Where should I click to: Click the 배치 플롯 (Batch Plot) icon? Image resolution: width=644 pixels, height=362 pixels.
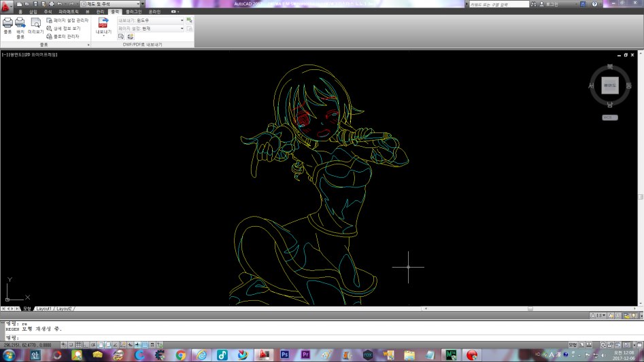(20, 27)
